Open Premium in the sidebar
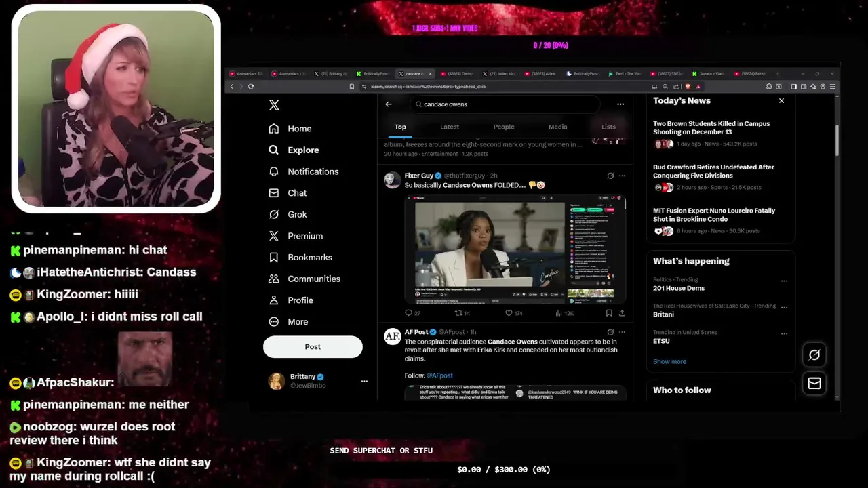The width and height of the screenshot is (868, 488). point(295,236)
